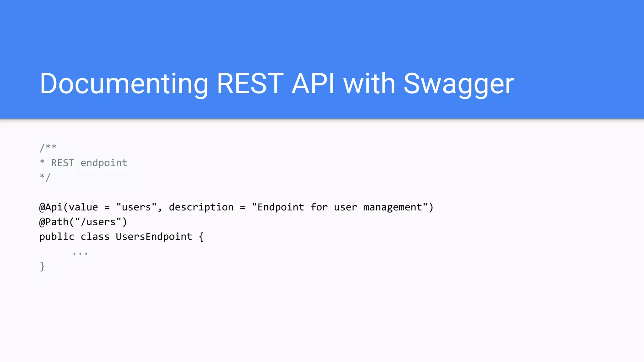This screenshot has width=644, height=362.
Task: Click the word 'description' in the @Api annotation
Action: click(201, 207)
